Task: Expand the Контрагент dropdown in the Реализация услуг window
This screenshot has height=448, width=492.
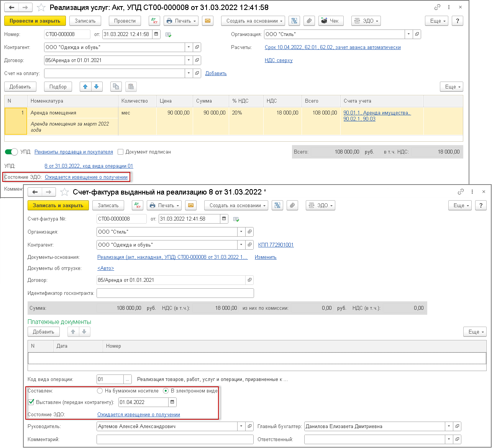Action: point(189,47)
